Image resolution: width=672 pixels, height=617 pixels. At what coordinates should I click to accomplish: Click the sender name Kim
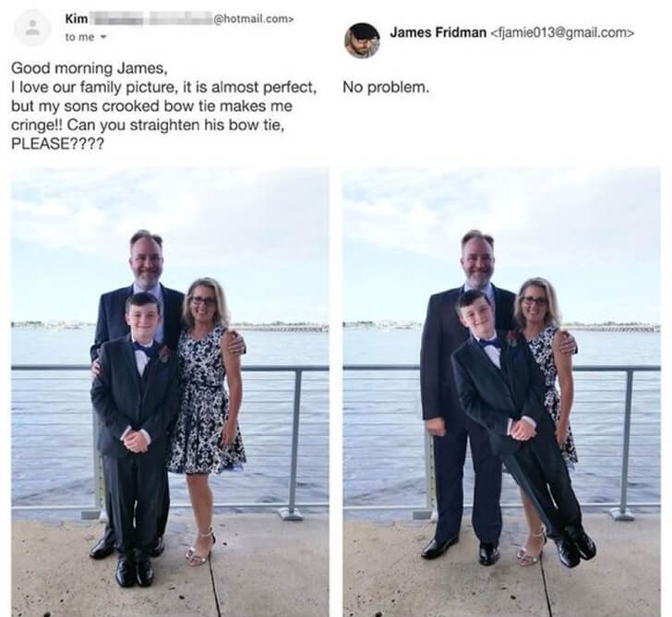(x=77, y=18)
